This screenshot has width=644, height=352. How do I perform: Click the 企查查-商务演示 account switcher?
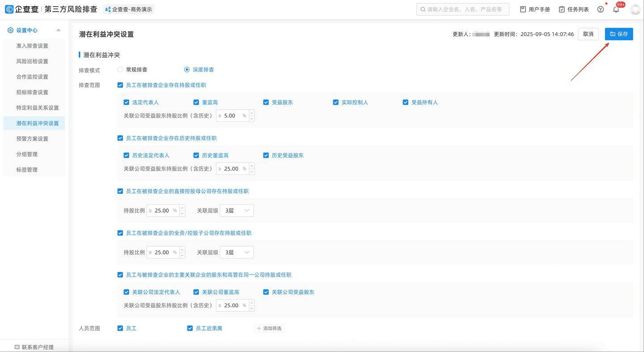128,9
